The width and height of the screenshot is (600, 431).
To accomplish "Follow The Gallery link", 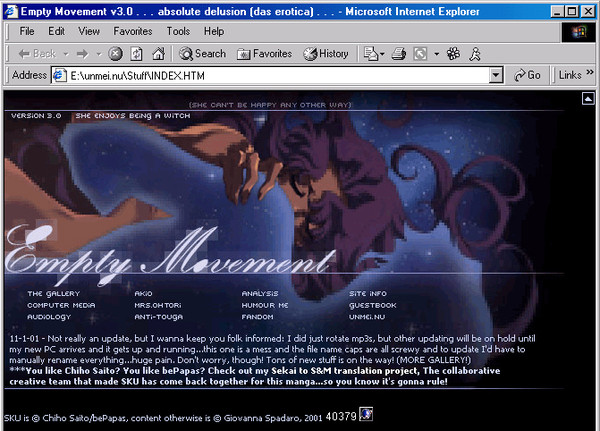I will [54, 294].
